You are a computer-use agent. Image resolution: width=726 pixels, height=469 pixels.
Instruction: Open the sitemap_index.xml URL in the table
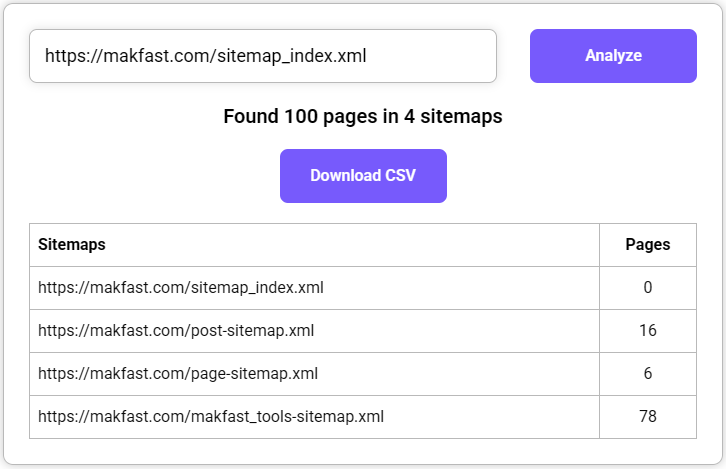tap(181, 288)
